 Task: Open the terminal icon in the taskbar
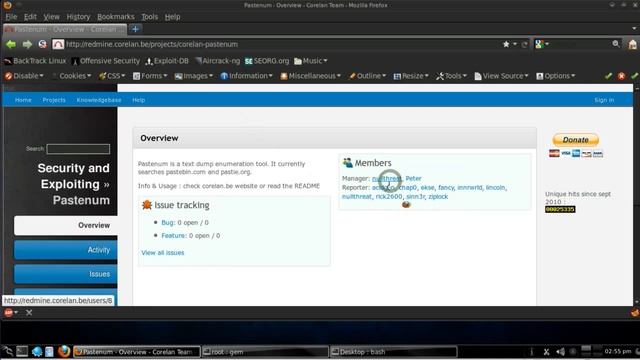click(22, 351)
